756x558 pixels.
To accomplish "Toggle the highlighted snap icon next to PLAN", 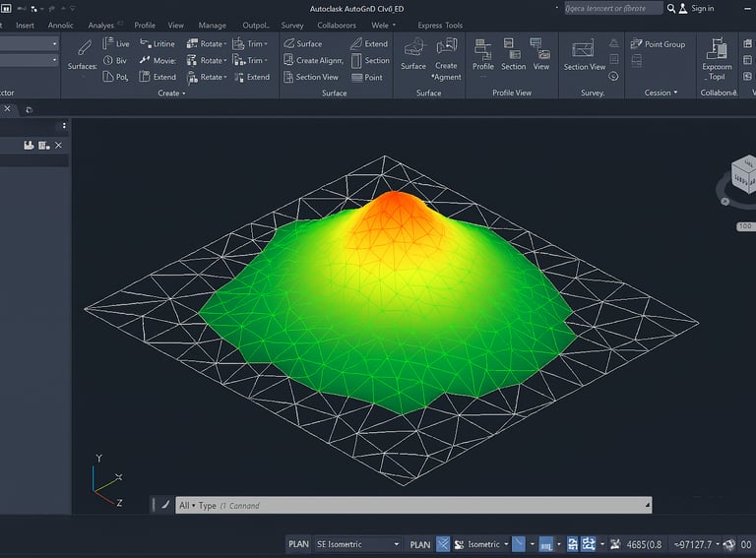I will click(443, 544).
